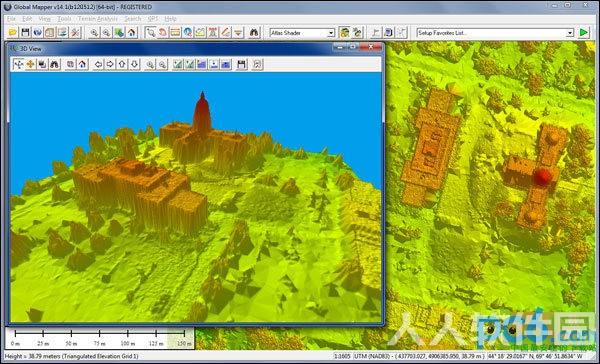Screen dimensions: 600x364
Task: Save workspace with main toolbar floppy disk icon
Action: (25, 33)
